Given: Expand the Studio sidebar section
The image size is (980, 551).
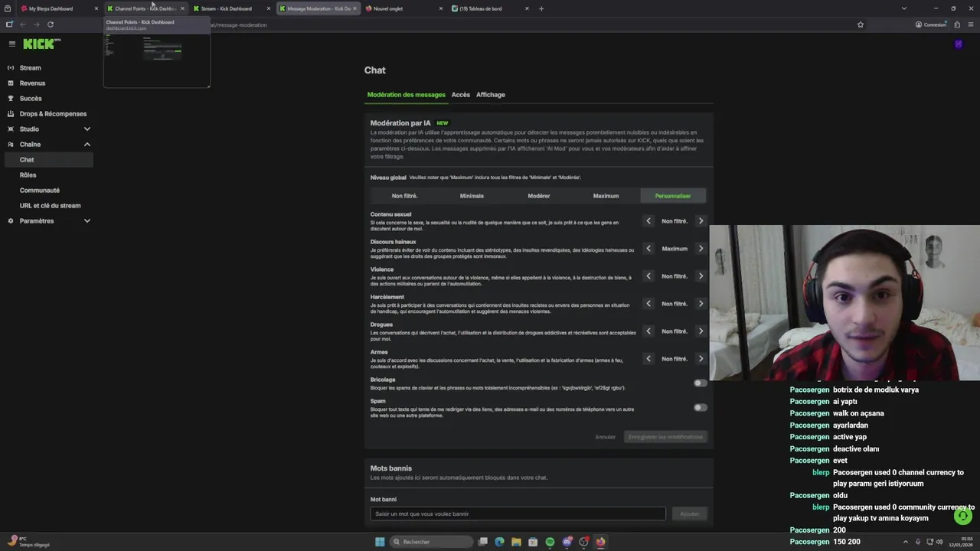Looking at the screenshot, I should point(87,129).
